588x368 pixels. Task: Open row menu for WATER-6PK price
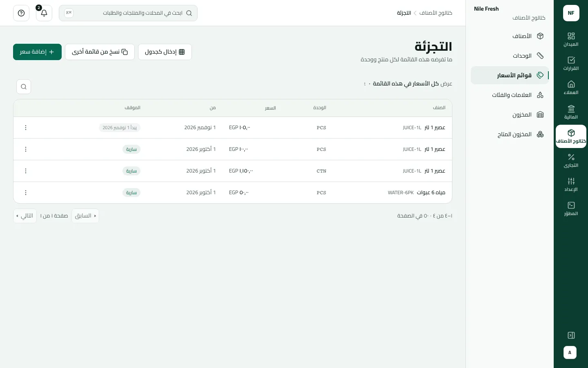26,193
